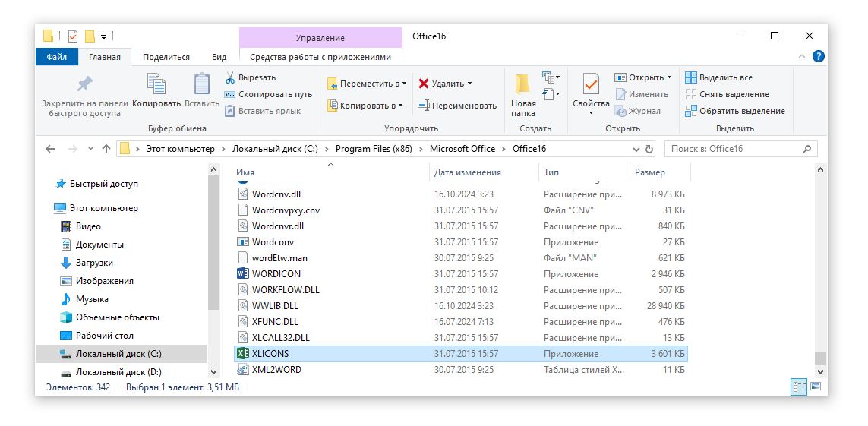Go back with left arrow

point(50,149)
